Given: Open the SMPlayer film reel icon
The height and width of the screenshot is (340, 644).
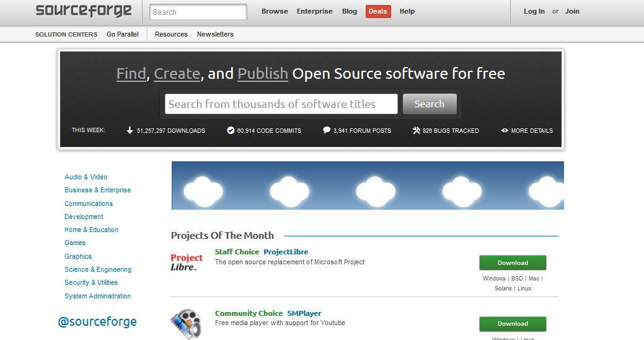Looking at the screenshot, I should [x=187, y=324].
